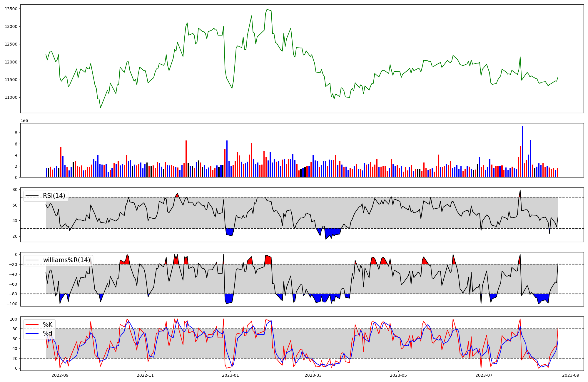Click the 1e6 volume scale label
This screenshot has height=382, width=588.
click(24, 121)
